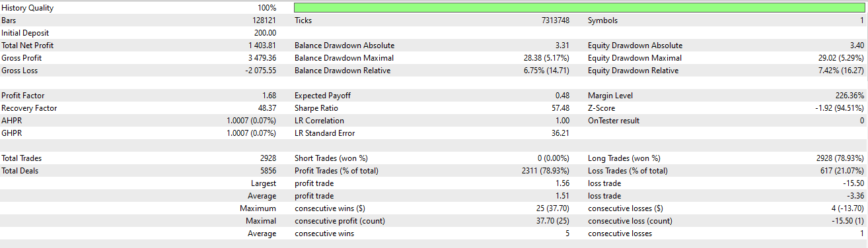Click the OnTester result label
The image size is (868, 248).
point(614,121)
